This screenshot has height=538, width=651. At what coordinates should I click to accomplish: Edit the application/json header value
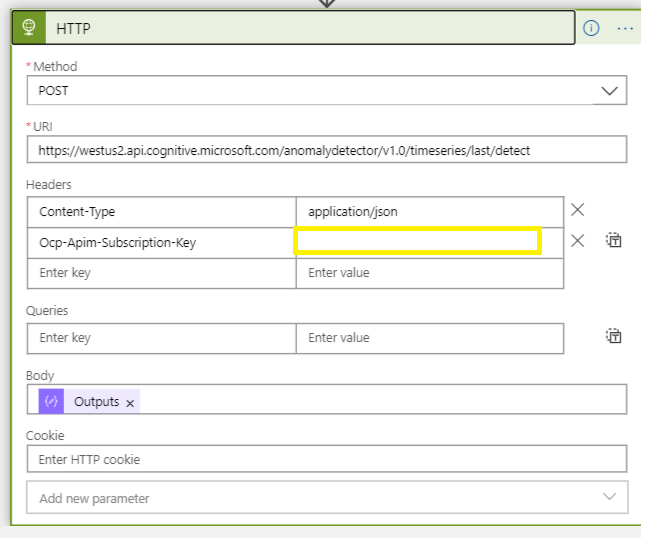point(429,212)
